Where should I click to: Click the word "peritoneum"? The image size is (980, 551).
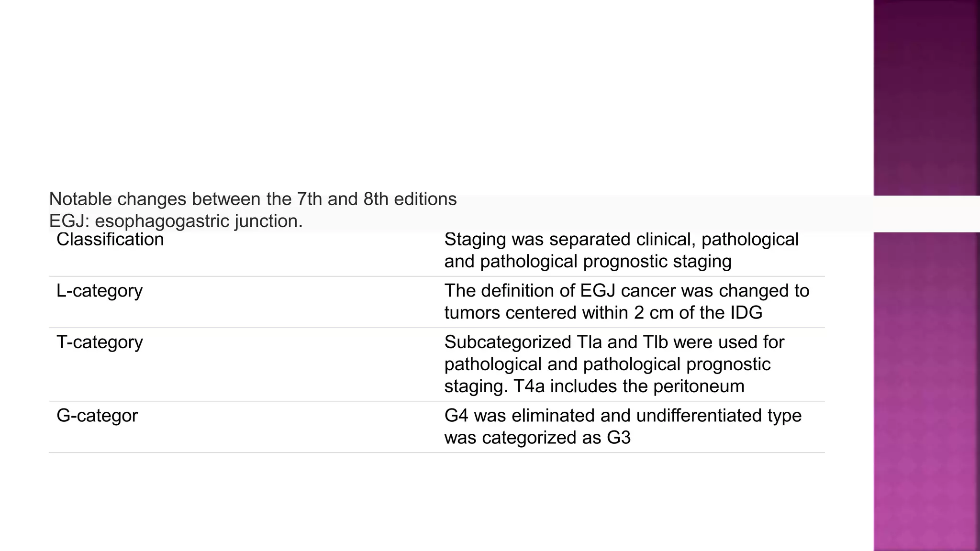point(699,386)
